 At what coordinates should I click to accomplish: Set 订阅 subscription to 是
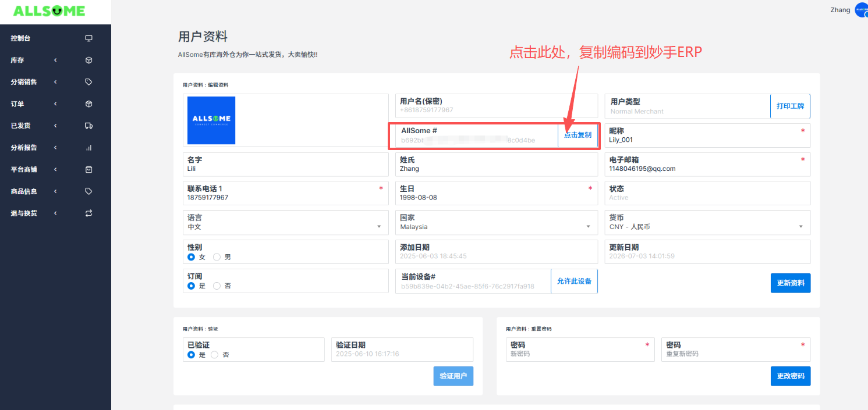tap(191, 286)
